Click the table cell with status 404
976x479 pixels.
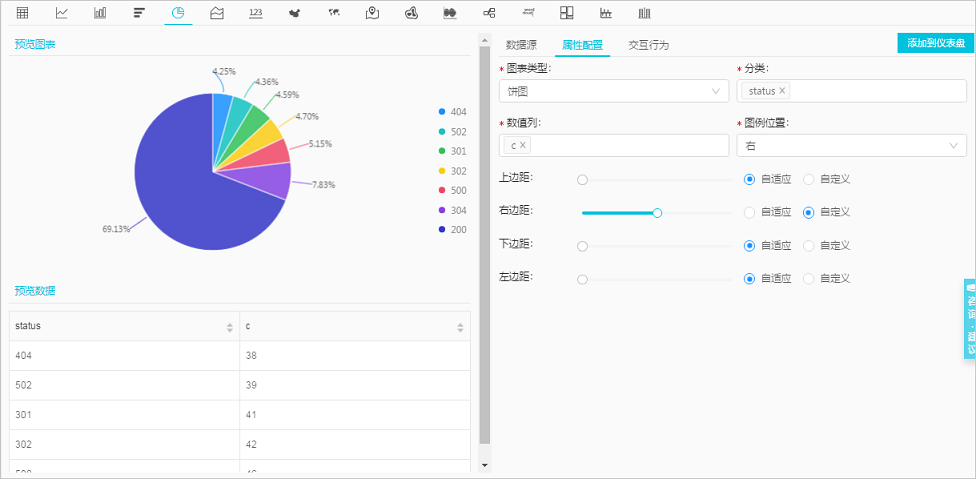pos(124,356)
